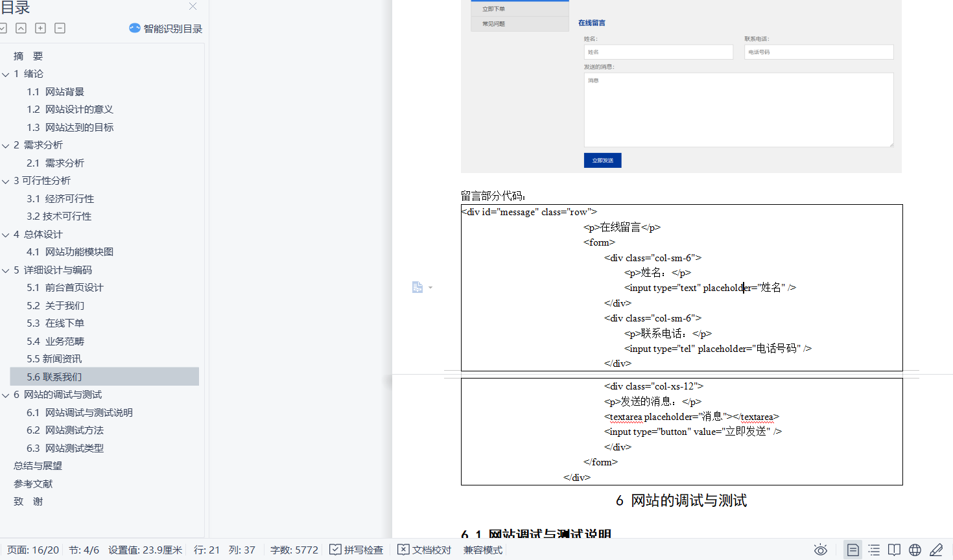
Task: Click the page count 页面: 16/20
Action: (x=33, y=550)
